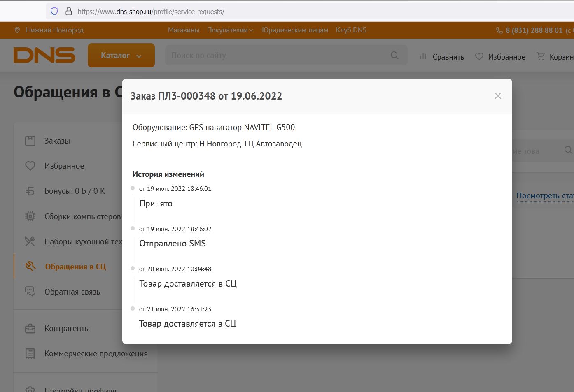Click the magnifier icon in requests search
Image resolution: width=574 pixels, height=392 pixels.
click(x=568, y=150)
